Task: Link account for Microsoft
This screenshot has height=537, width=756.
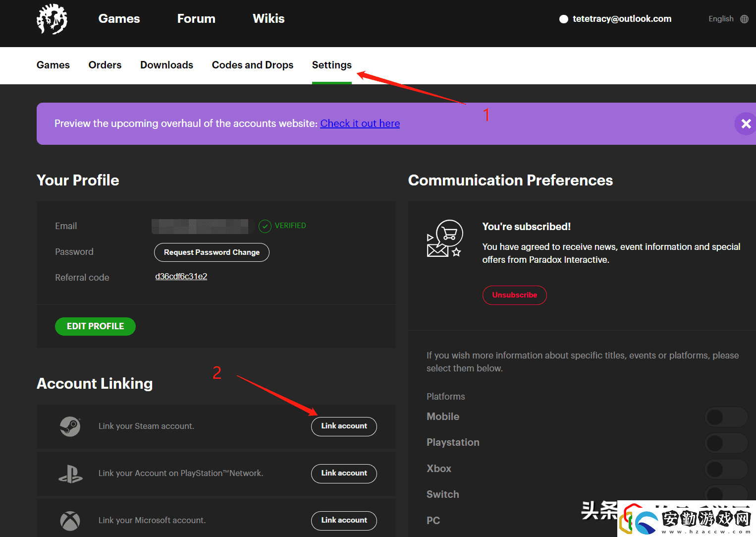Action: (x=344, y=521)
